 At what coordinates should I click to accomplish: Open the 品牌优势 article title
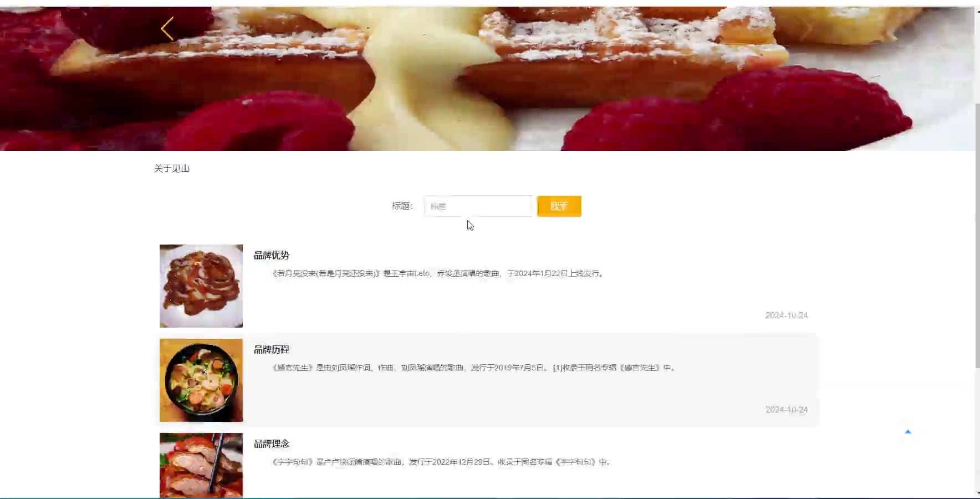(272, 256)
